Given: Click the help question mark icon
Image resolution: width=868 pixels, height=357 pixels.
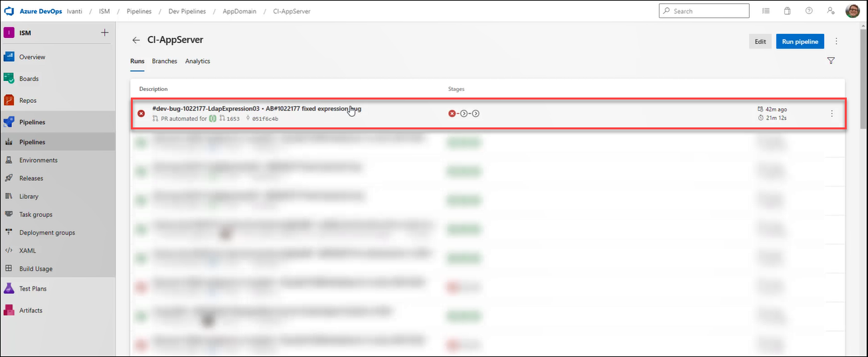Looking at the screenshot, I should pos(808,11).
